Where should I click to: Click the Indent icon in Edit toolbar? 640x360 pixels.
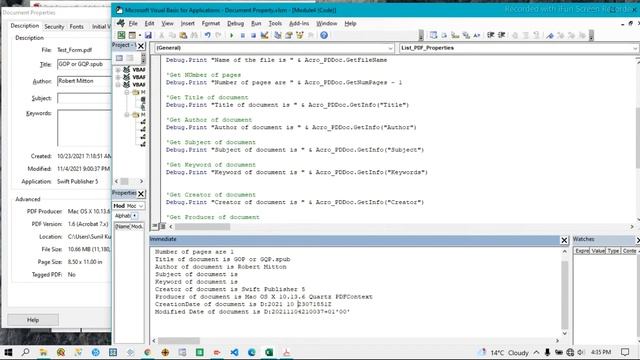tap(491, 36)
